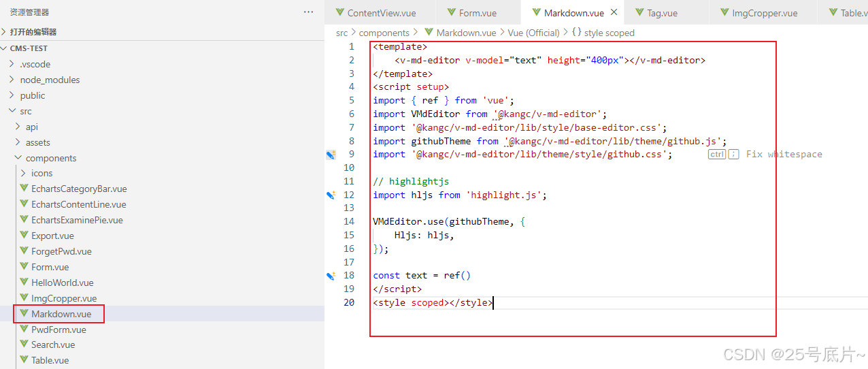Click the Hljs: hljs, property line
868x369 pixels.
click(x=424, y=235)
